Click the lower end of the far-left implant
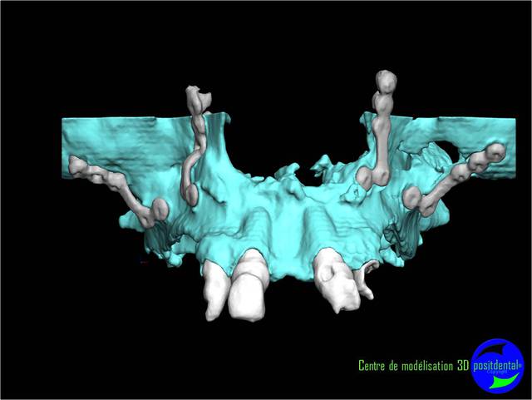 coord(156,210)
